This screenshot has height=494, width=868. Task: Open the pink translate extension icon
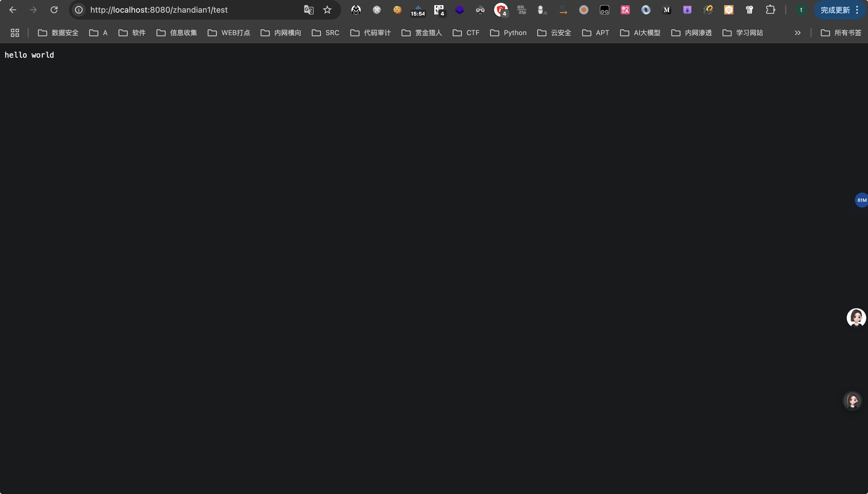pyautogui.click(x=625, y=10)
